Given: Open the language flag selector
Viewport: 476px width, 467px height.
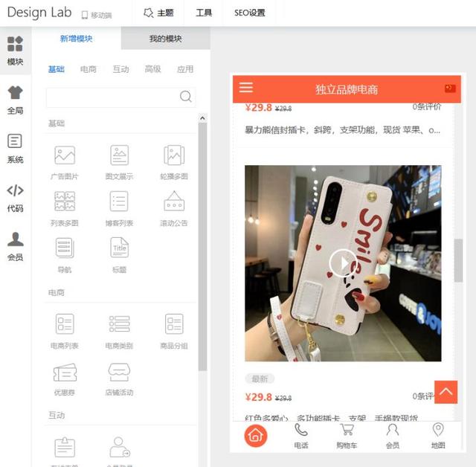Looking at the screenshot, I should (450, 88).
